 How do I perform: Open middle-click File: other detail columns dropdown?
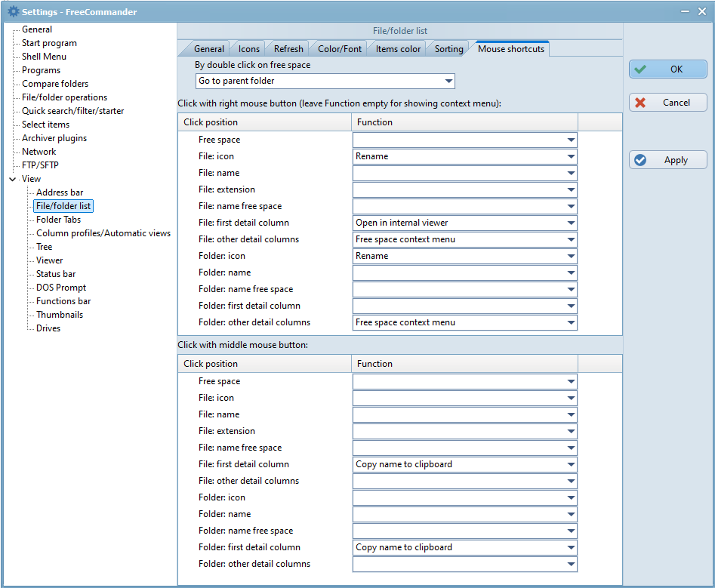tap(464, 481)
